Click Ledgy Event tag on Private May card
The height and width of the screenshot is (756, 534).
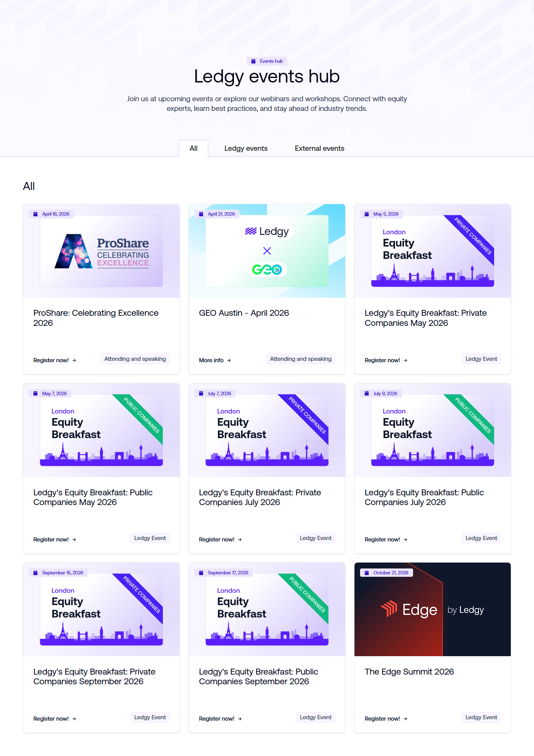(x=481, y=359)
